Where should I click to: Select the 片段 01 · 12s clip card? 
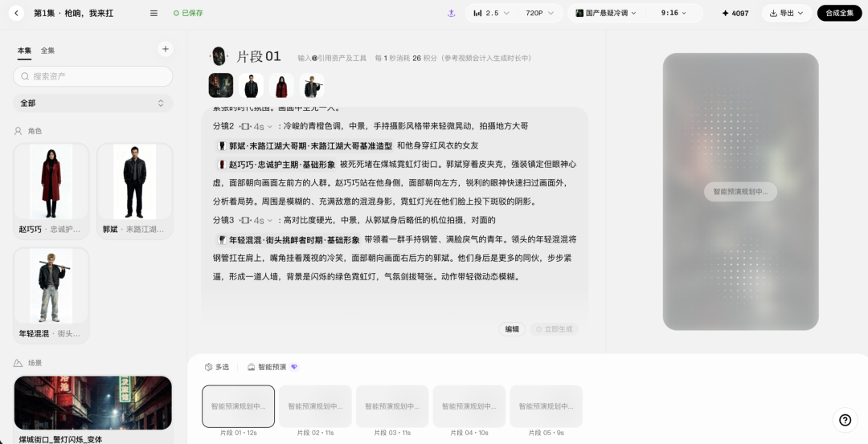238,406
